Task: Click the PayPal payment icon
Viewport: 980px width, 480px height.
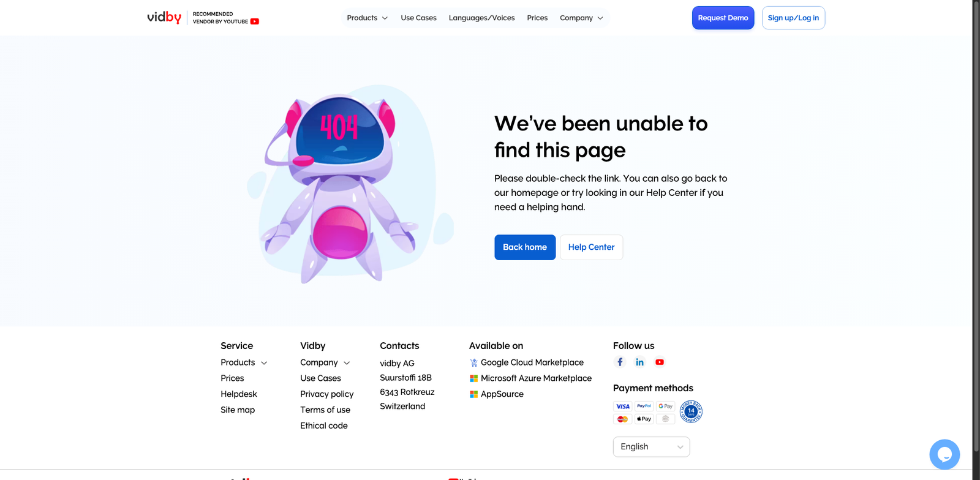Action: point(644,406)
